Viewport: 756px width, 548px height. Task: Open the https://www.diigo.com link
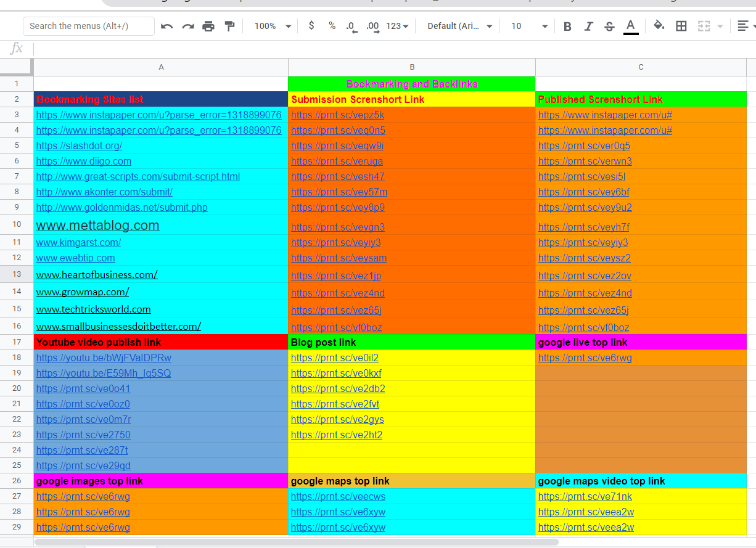click(84, 162)
